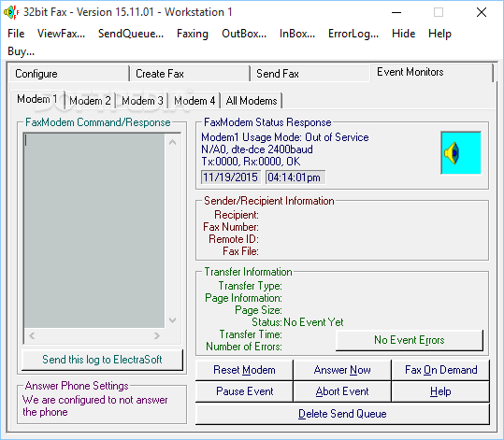
Task: Click the Abort Event button
Action: pos(342,391)
